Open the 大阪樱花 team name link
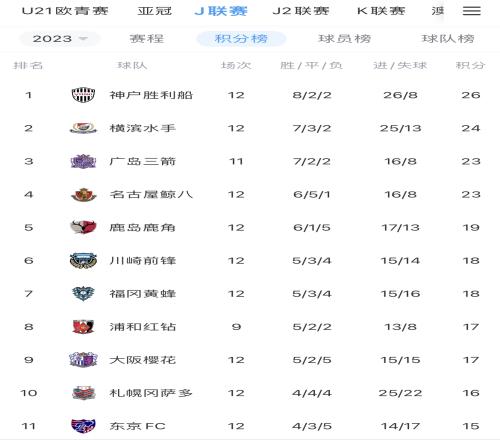Screen dimensions: 500x440 143,360
